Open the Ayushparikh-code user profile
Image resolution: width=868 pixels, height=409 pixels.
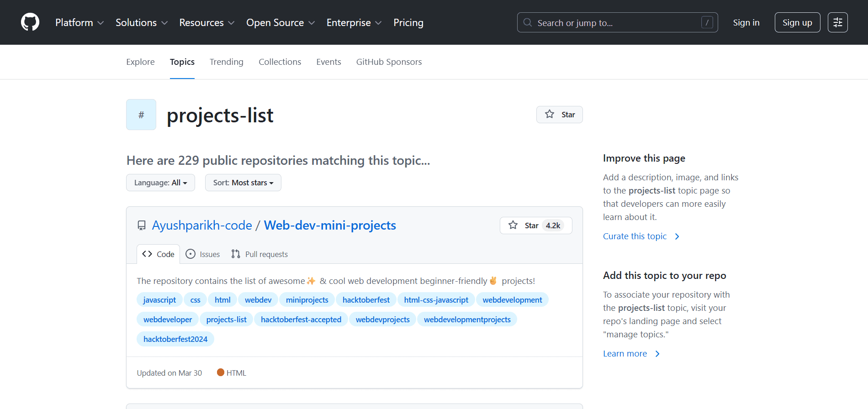coord(202,225)
